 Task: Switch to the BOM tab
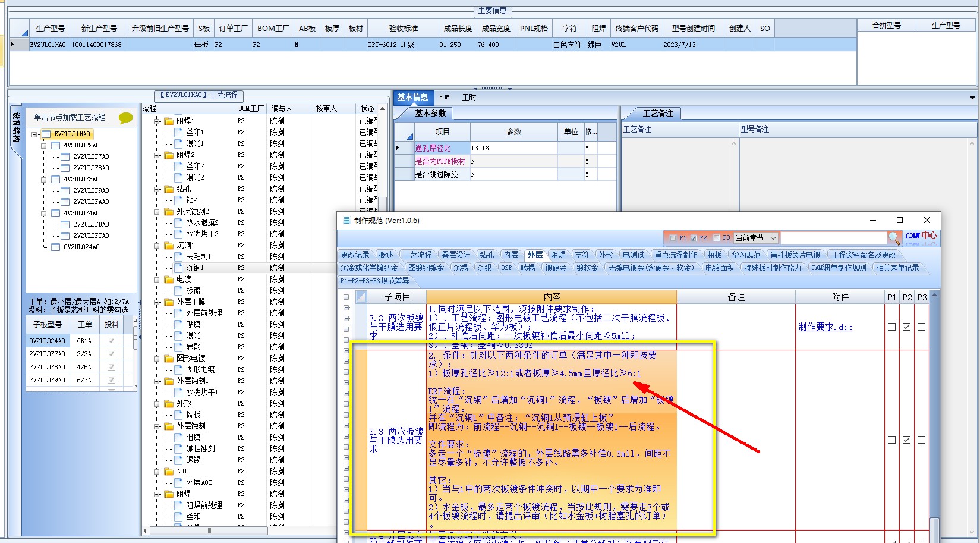tap(445, 97)
